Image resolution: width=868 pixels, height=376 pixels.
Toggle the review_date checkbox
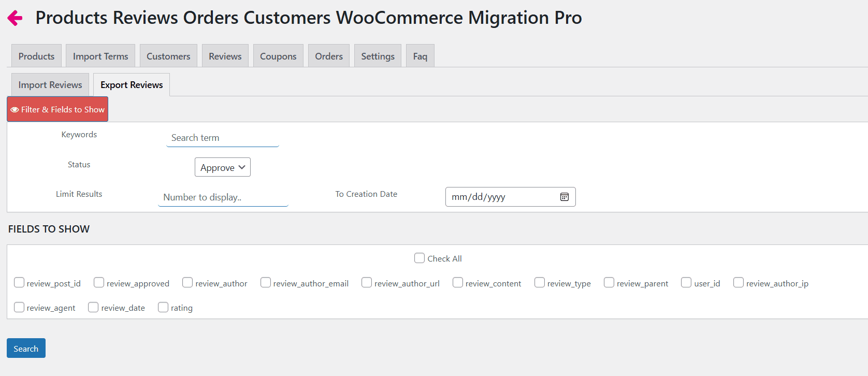point(93,307)
